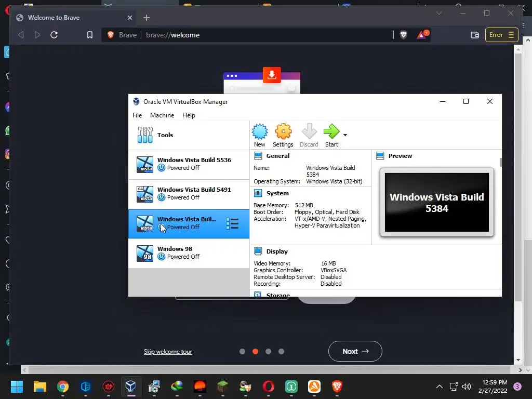This screenshot has height=399, width=532.
Task: Select Windows Vista Build 5536 machine
Action: coord(189,165)
